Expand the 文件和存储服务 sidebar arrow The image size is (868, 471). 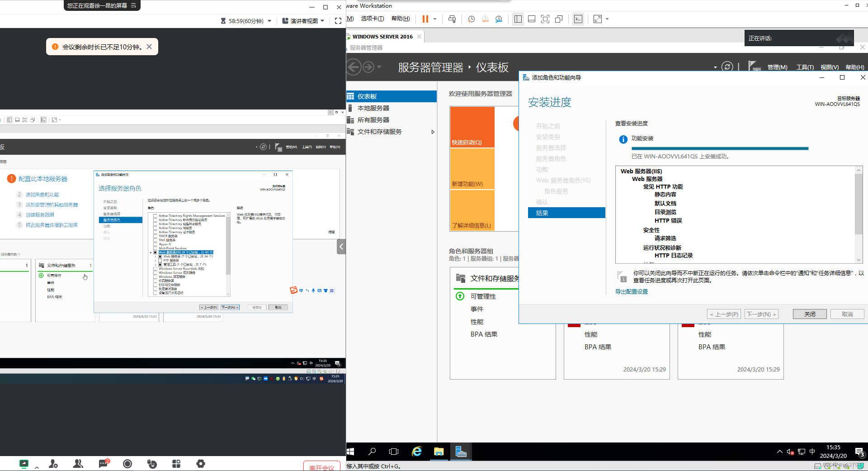point(433,132)
